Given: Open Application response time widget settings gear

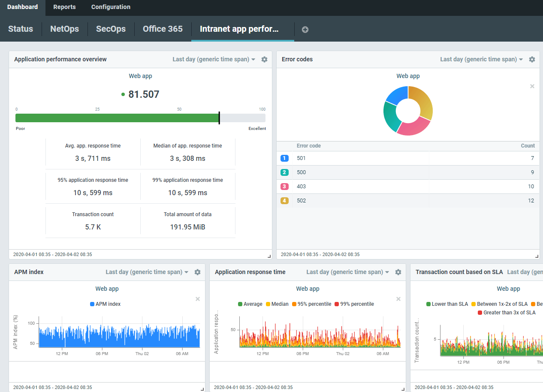Looking at the screenshot, I should pos(398,272).
